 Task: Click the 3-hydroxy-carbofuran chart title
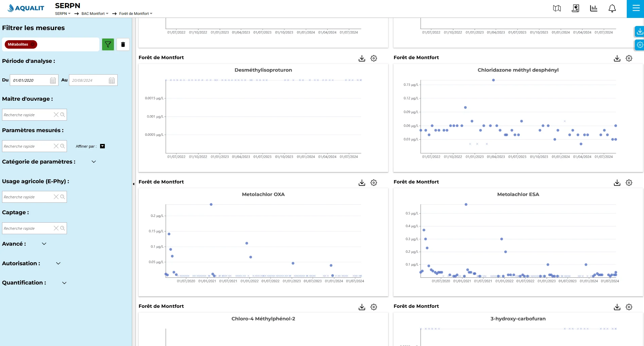tap(518, 319)
